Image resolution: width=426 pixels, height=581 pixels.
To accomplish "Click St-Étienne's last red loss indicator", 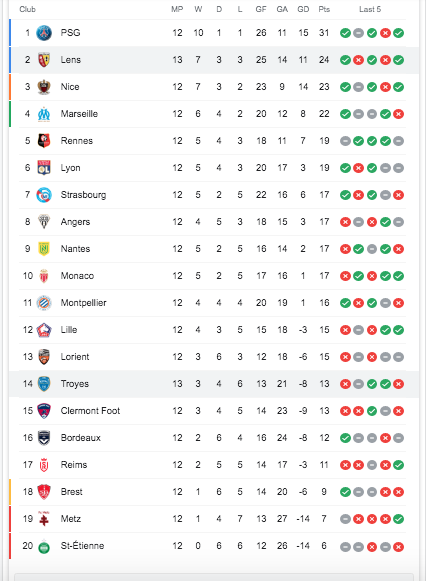I will pos(399,547).
